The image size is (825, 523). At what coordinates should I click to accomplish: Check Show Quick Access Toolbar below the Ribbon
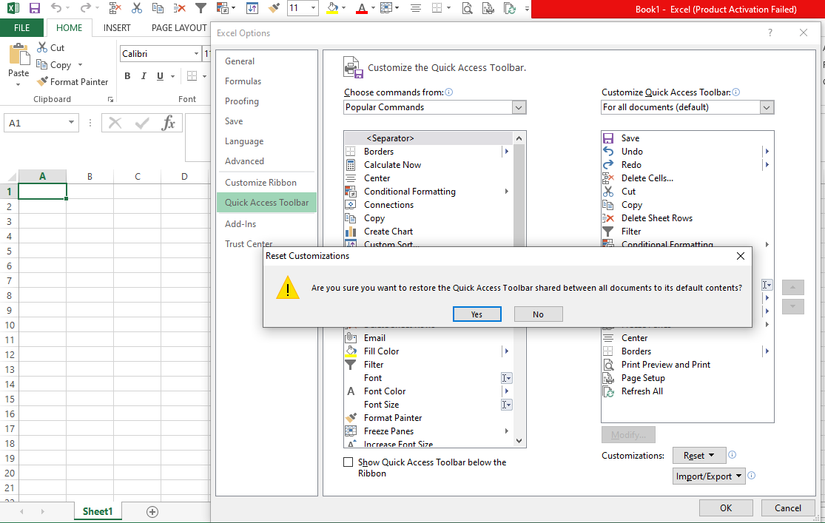coord(348,462)
